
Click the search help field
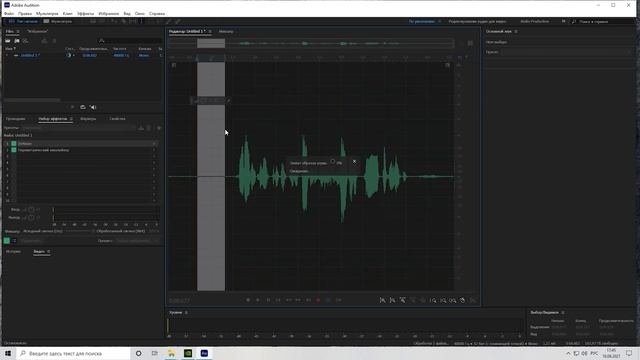603,21
